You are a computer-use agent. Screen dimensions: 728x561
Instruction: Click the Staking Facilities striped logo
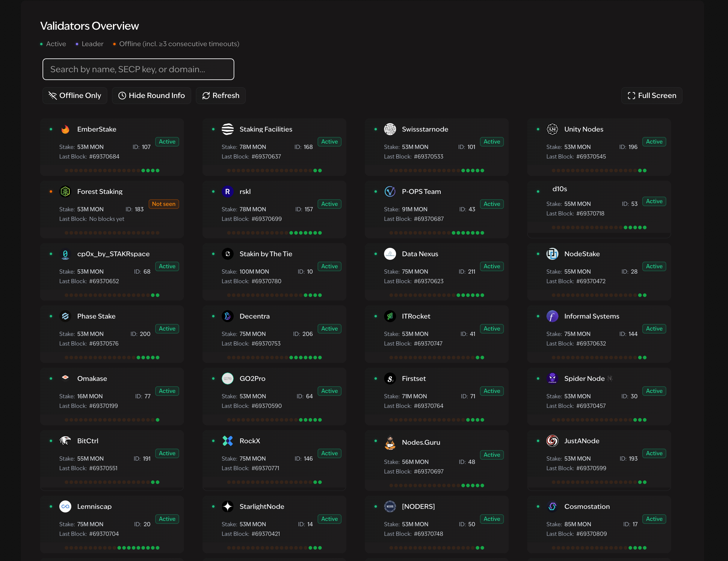pos(228,129)
